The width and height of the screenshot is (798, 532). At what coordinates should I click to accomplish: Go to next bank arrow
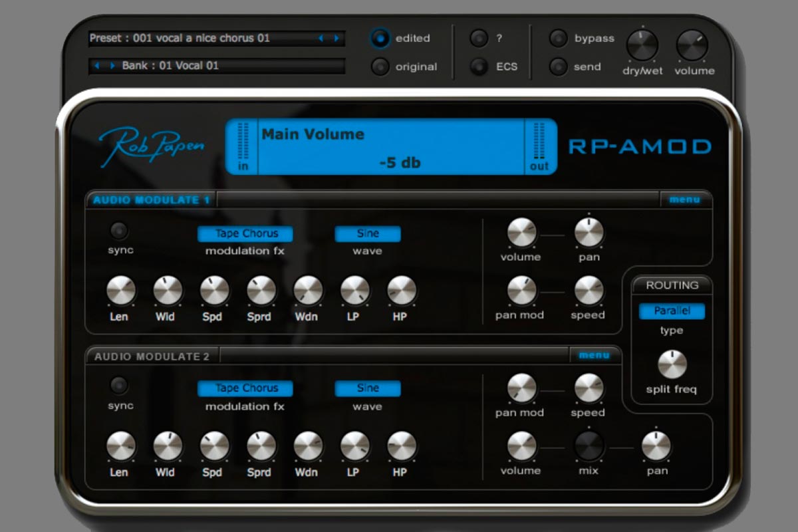click(112, 66)
